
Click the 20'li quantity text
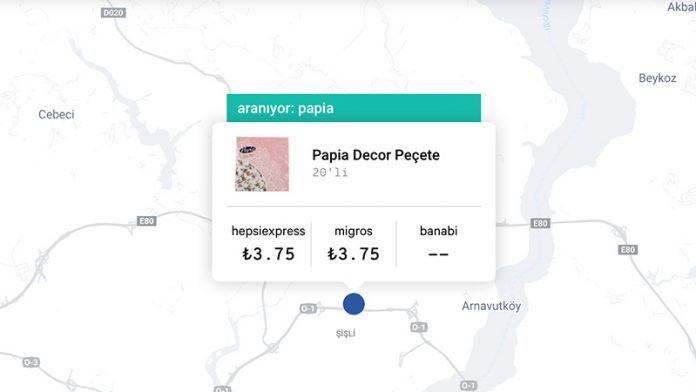(x=330, y=172)
